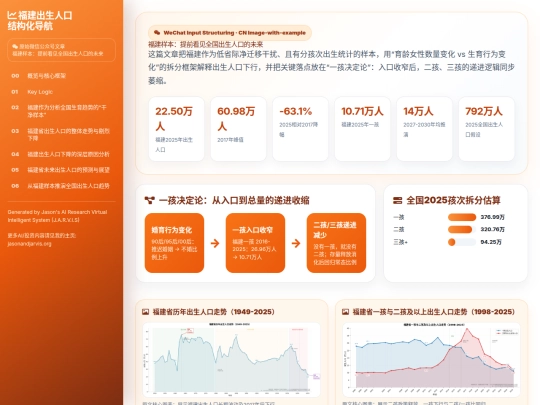Click the WeChat Input Structuring badge
The width and height of the screenshot is (540, 405).
pos(230,33)
